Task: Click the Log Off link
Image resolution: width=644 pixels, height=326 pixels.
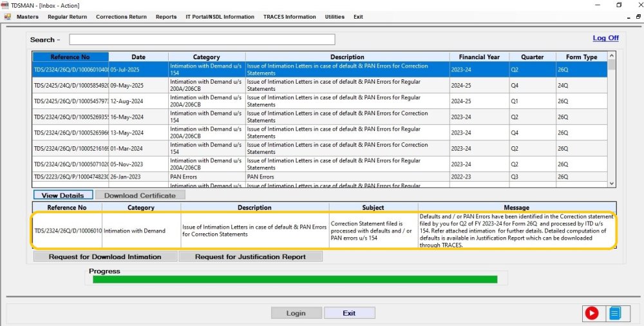Action: [605, 38]
